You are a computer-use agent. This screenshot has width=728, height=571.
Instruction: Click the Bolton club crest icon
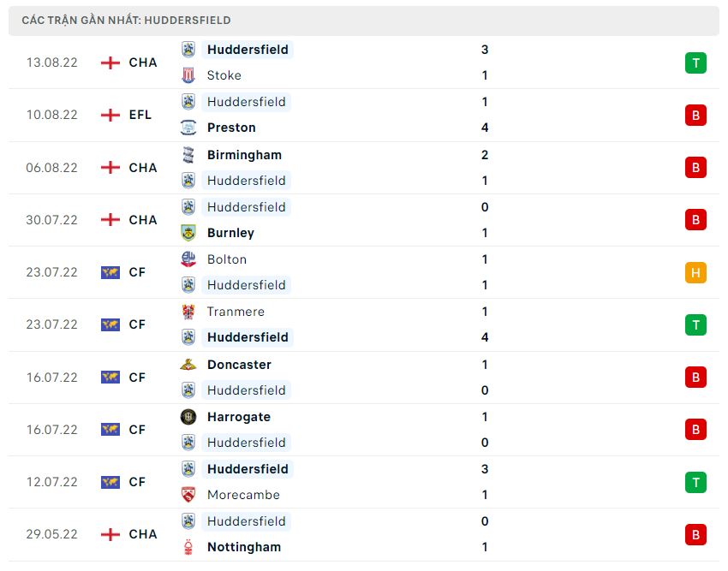point(188,259)
